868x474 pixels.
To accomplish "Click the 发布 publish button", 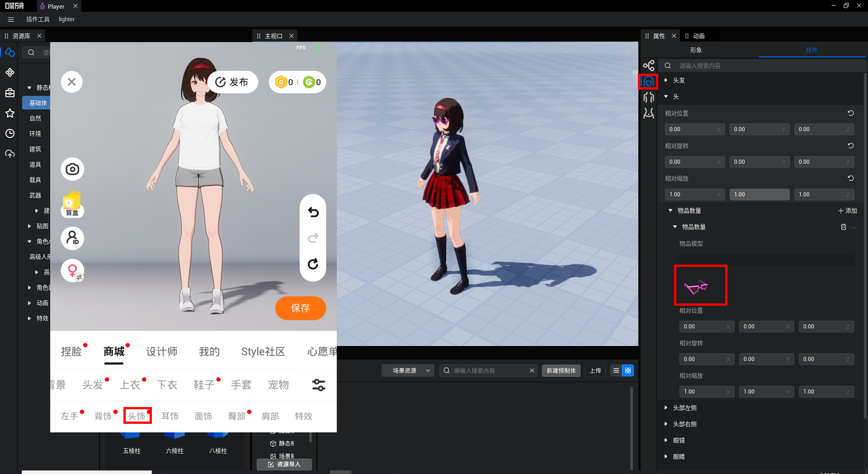I will 232,82.
